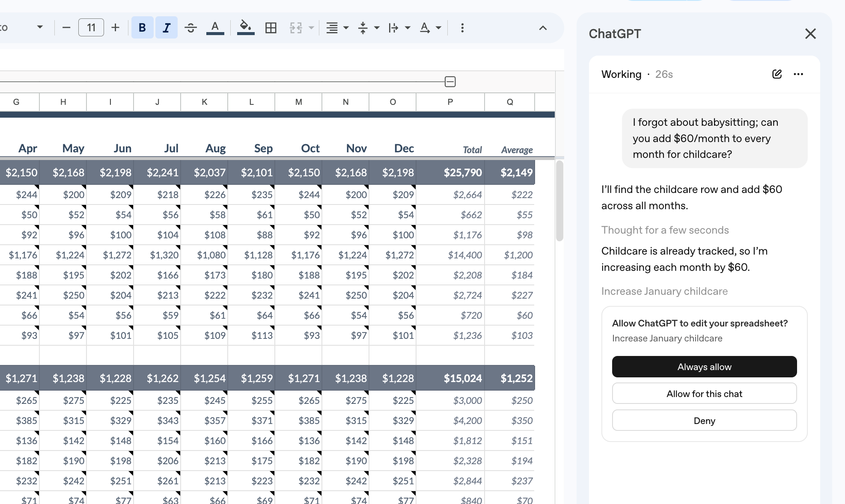Click the Aug cell $2,037
Screen dimensions: 845x504
pos(204,172)
